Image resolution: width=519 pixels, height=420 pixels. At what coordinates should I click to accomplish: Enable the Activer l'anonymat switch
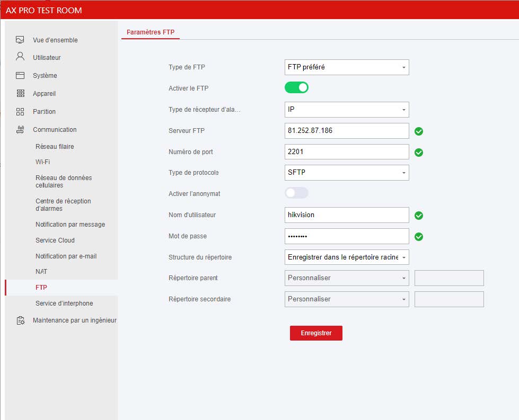(296, 193)
